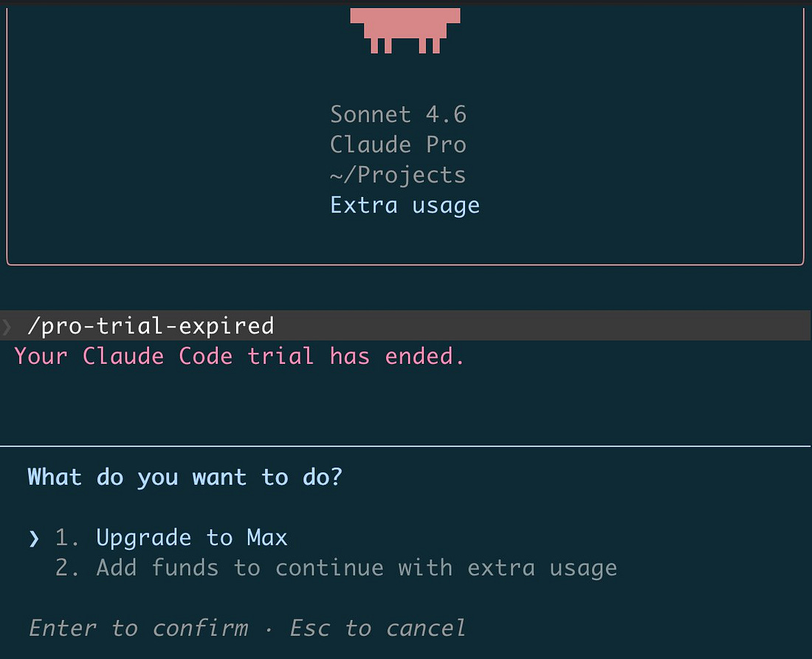Click the pink bottom border of welcome box
This screenshot has height=659, width=812.
click(x=405, y=264)
